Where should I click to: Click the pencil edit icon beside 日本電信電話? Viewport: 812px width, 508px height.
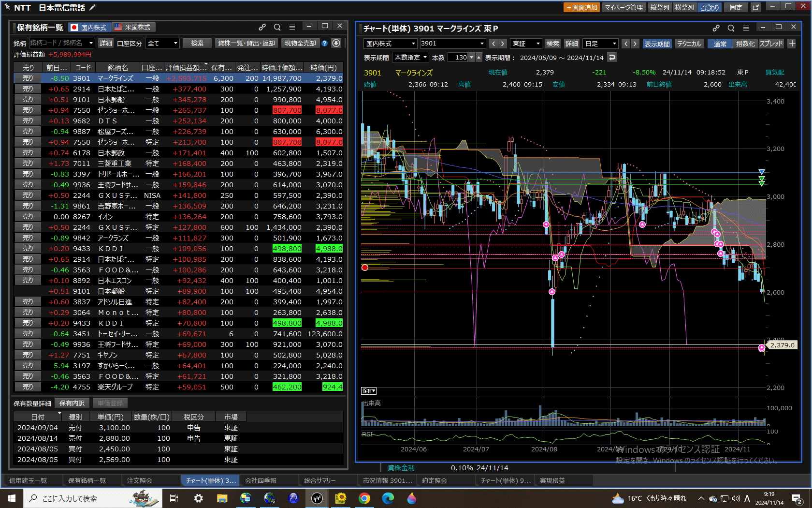[x=92, y=7]
